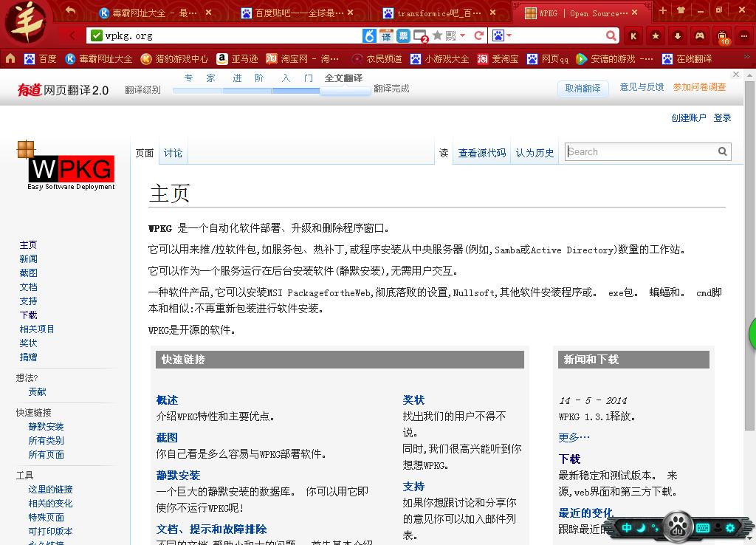Screen dimensions: 756x545
Task: Open soft keyboard icon on IME bar
Action: pyautogui.click(x=703, y=527)
